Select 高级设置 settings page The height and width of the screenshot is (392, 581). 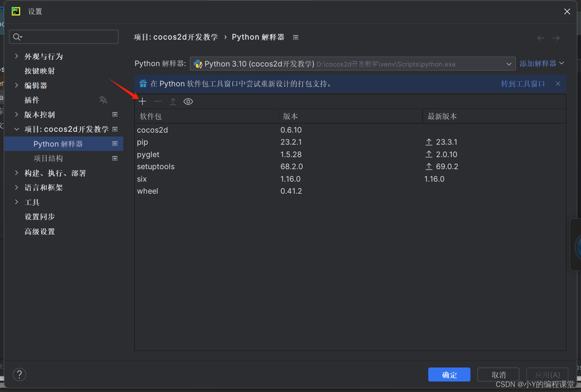40,231
